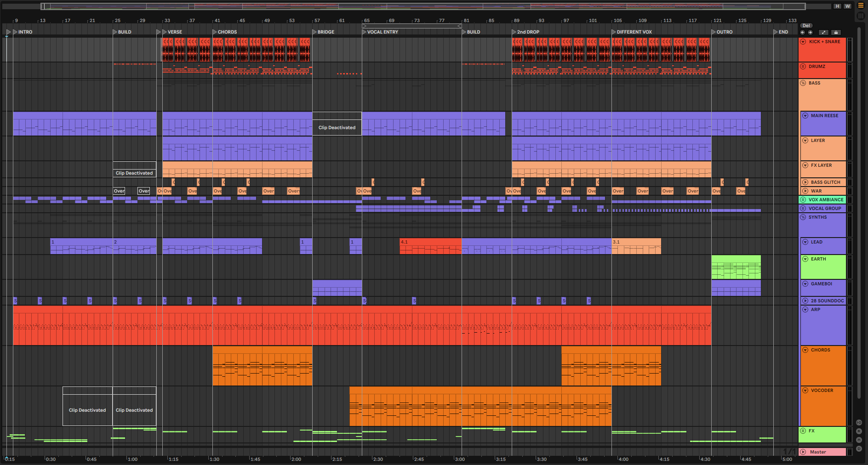This screenshot has height=465, width=868.
Task: Unfold the 28 SOUNDDOC track arrow
Action: point(805,301)
